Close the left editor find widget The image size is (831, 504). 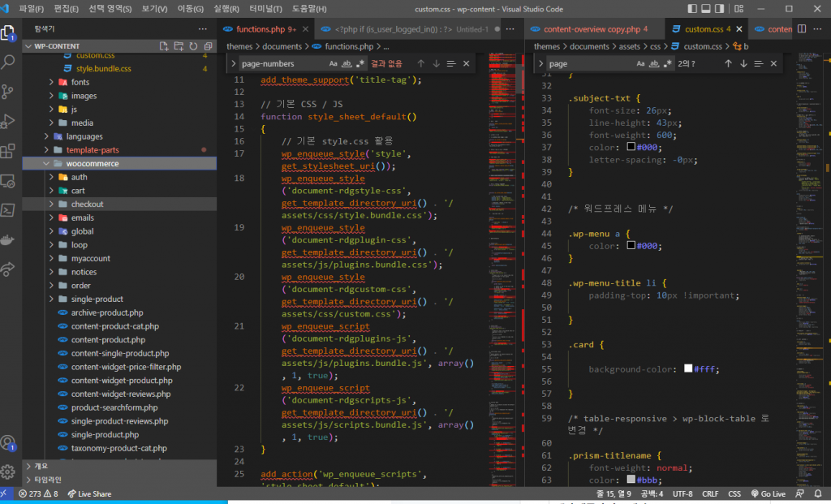coord(467,63)
